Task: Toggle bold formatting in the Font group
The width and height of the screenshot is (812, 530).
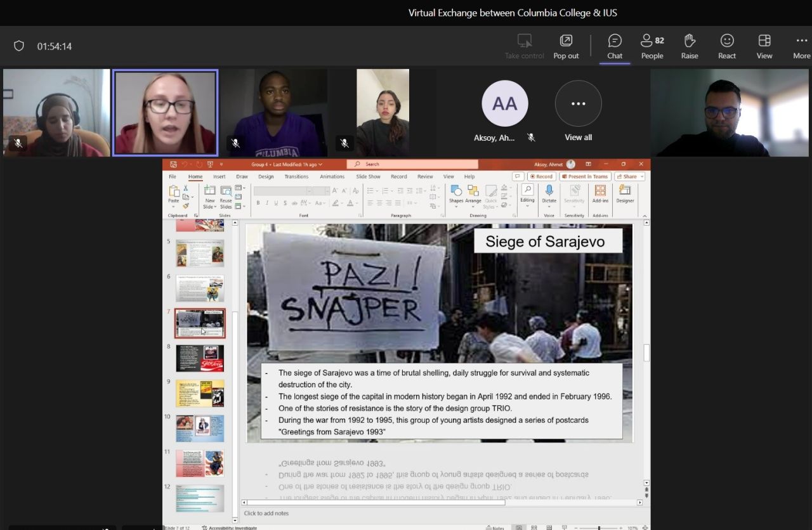Action: [x=258, y=203]
